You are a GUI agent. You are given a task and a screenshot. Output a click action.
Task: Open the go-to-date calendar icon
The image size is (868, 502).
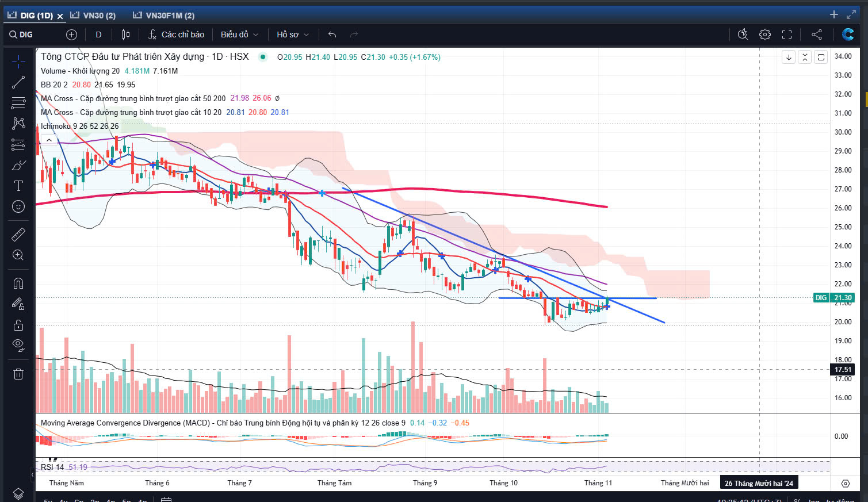[166, 500]
